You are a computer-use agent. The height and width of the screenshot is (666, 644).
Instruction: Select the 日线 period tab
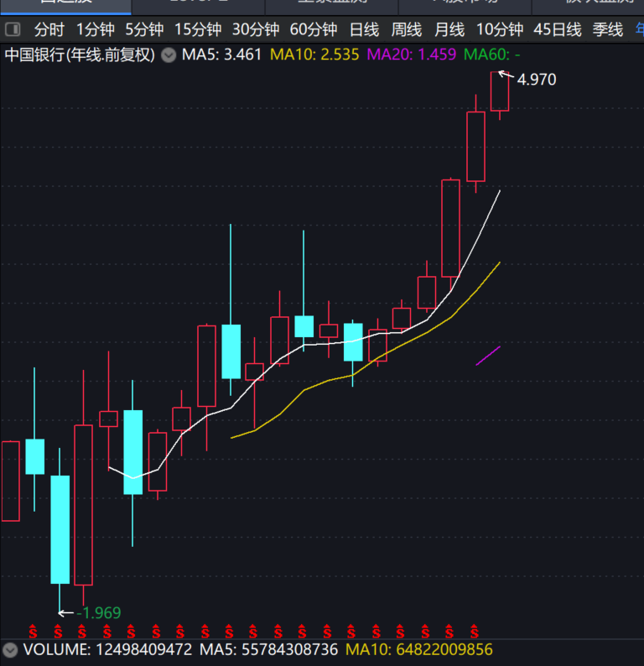pos(364,30)
